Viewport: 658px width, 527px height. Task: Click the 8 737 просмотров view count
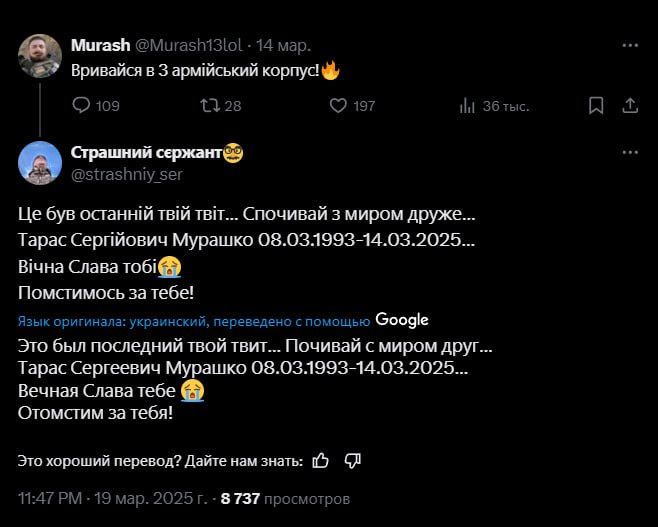tap(285, 497)
